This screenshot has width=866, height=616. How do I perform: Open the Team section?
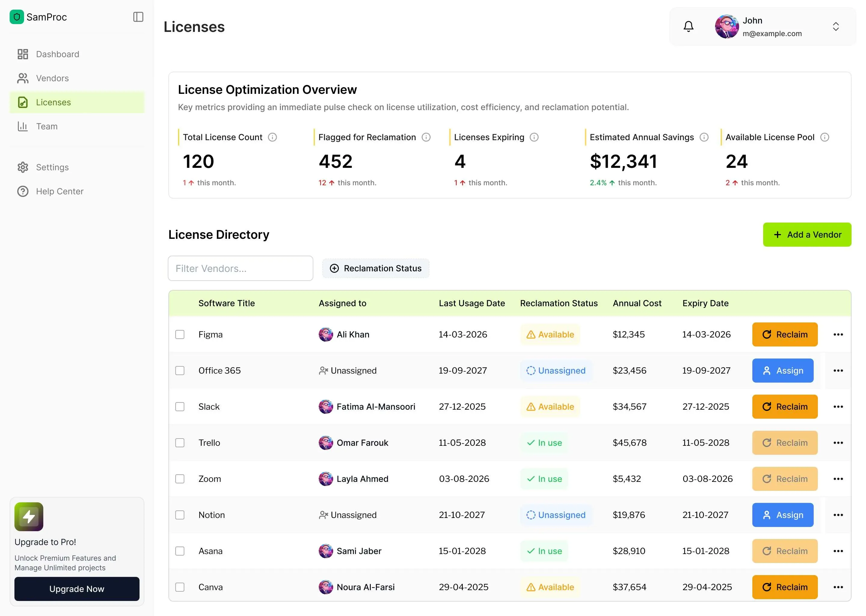77,126
